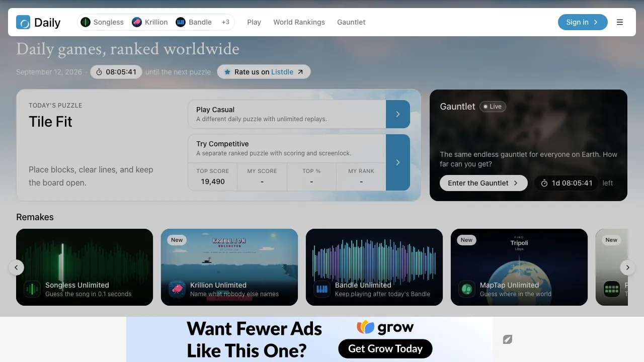
Task: Click the green grid icon on last card
Action: point(612,289)
